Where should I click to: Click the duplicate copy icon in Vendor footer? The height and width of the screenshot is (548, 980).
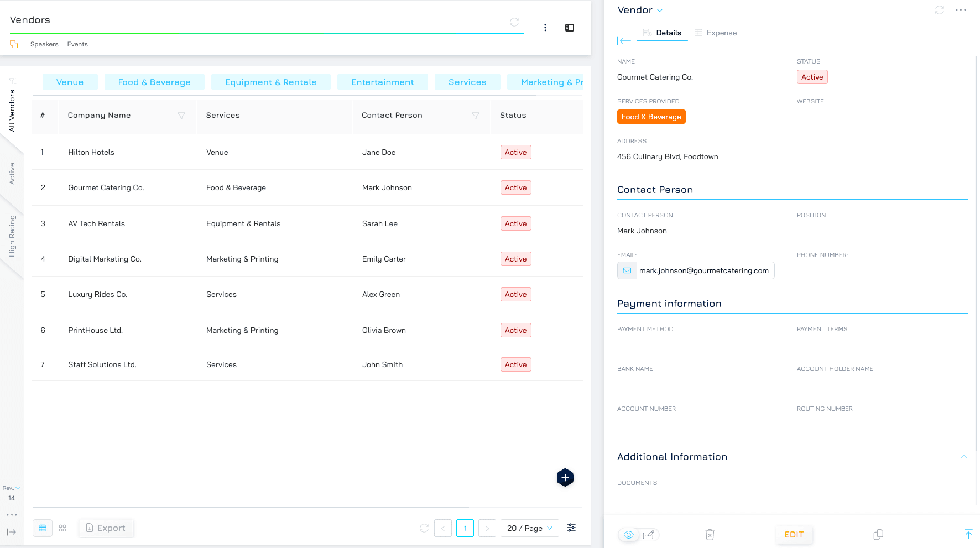(878, 535)
